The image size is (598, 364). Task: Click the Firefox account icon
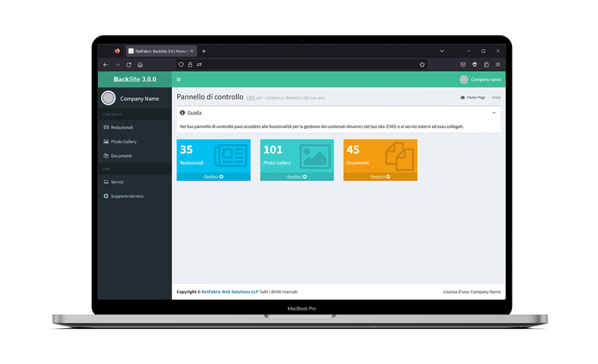tap(475, 65)
